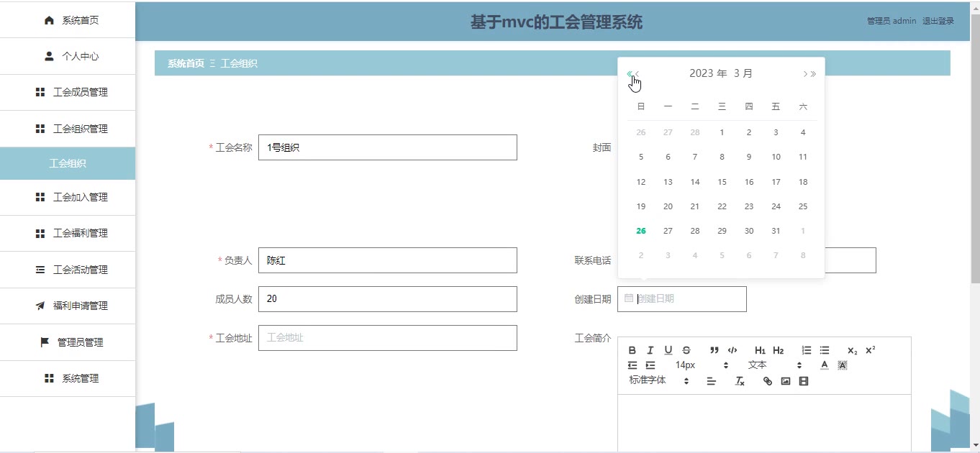The height and width of the screenshot is (453, 980).
Task: Expand 工会活动管理 sidebar menu
Action: click(x=68, y=270)
